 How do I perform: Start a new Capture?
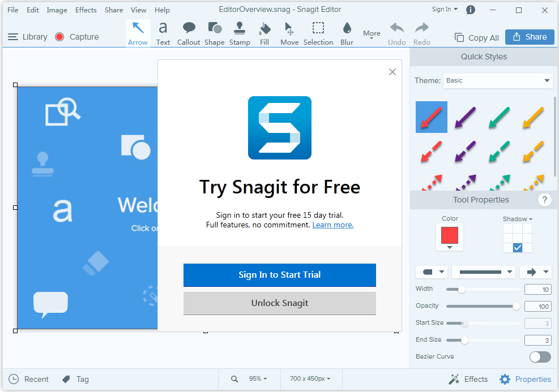point(77,37)
